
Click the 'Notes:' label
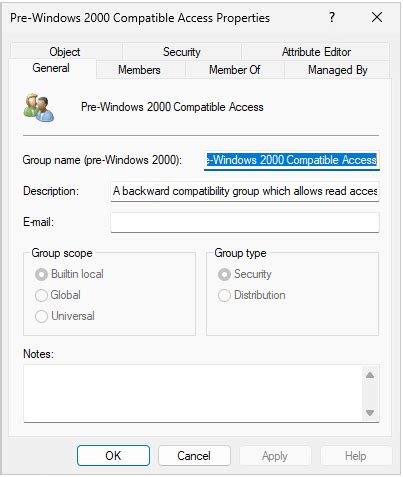[38, 354]
